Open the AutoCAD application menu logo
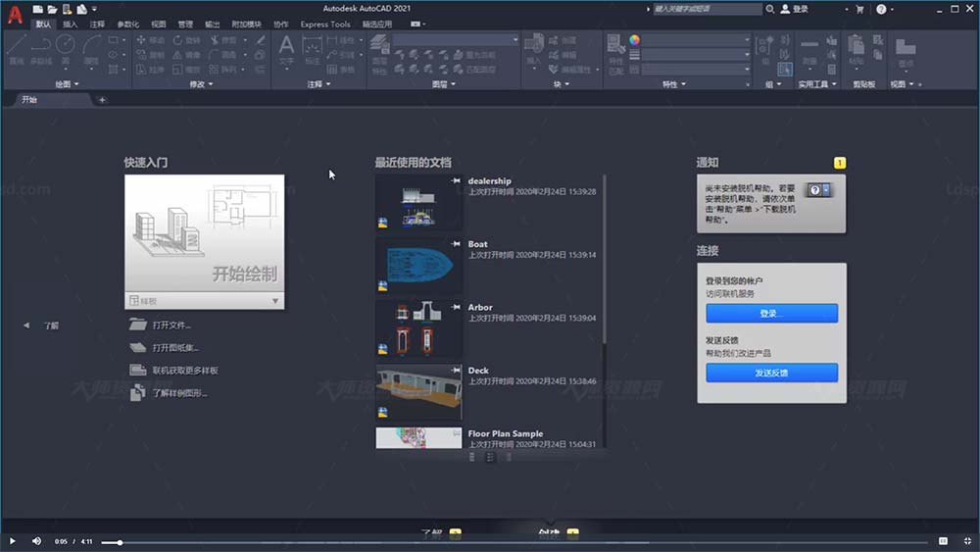This screenshot has width=980, height=552. pyautogui.click(x=15, y=14)
